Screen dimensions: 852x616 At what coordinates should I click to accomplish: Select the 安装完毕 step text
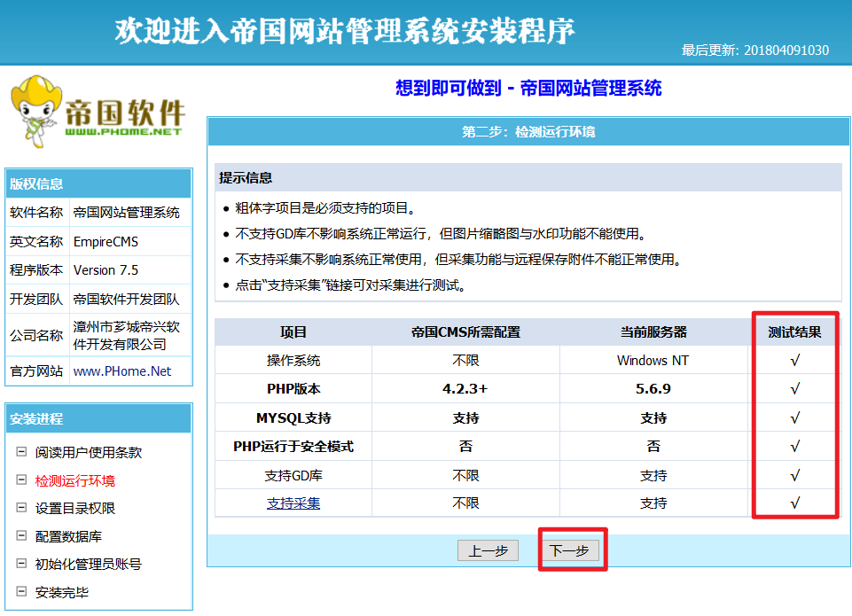(62, 593)
